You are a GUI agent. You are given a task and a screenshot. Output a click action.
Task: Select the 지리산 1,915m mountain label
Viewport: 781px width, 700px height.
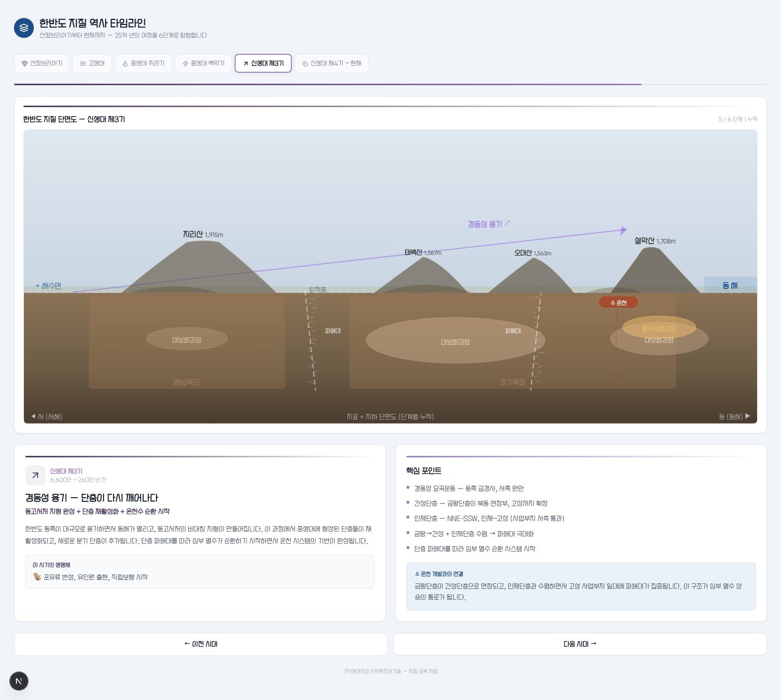click(203, 234)
